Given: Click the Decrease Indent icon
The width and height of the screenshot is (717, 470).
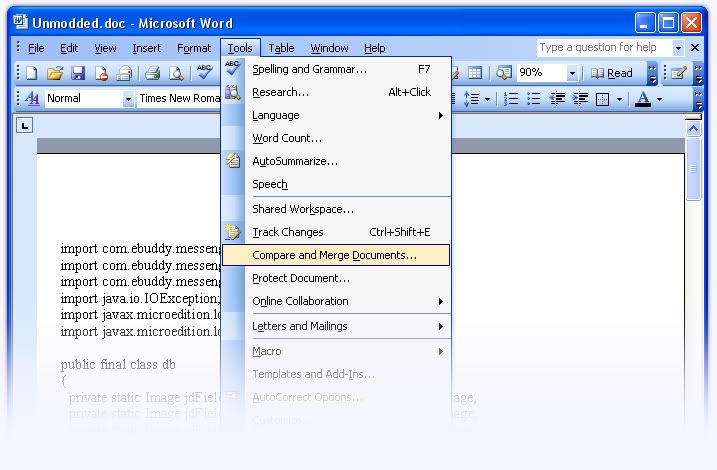Looking at the screenshot, I should 557,99.
